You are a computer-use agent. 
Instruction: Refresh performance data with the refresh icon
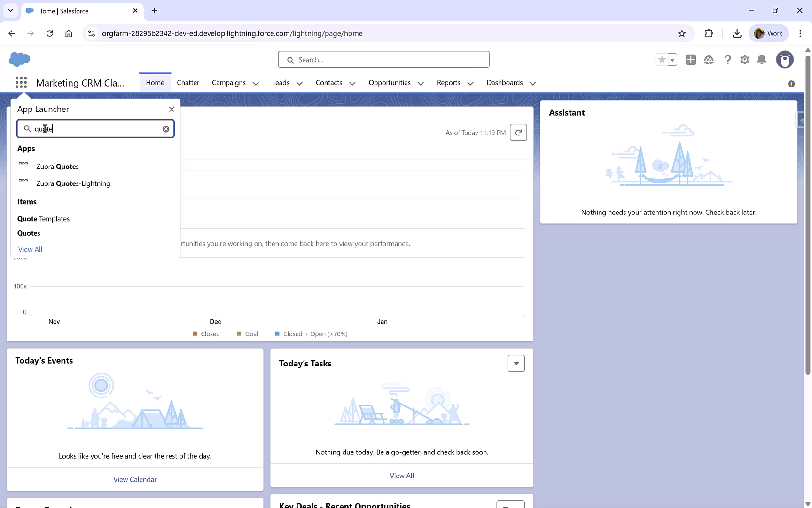[x=518, y=132]
